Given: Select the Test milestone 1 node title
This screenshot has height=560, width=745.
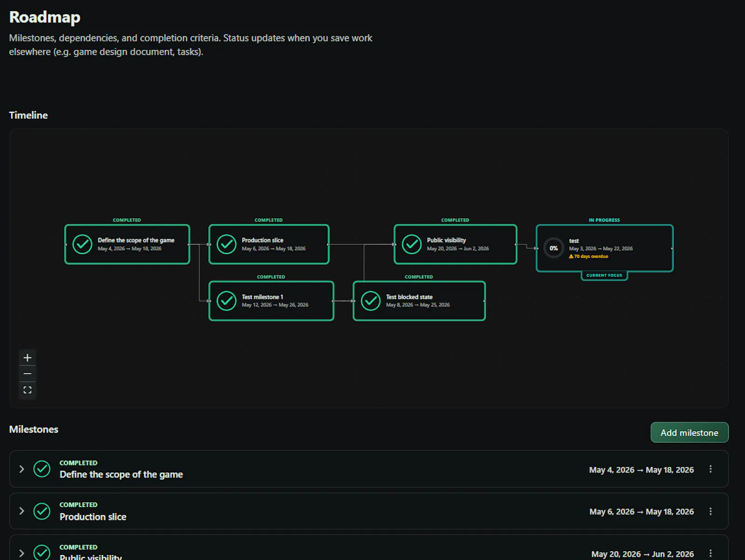Looking at the screenshot, I should coord(263,297).
